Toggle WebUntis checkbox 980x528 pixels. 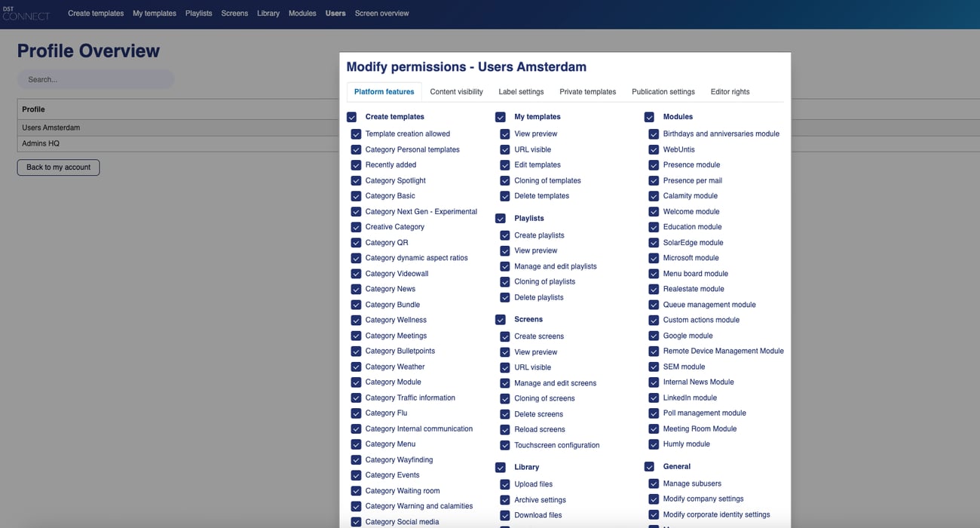point(654,149)
